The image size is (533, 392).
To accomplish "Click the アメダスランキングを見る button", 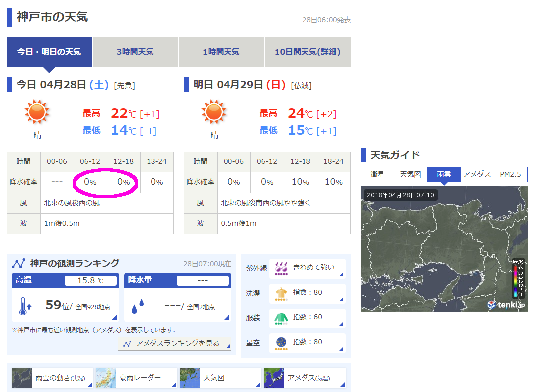I will coord(175,343).
